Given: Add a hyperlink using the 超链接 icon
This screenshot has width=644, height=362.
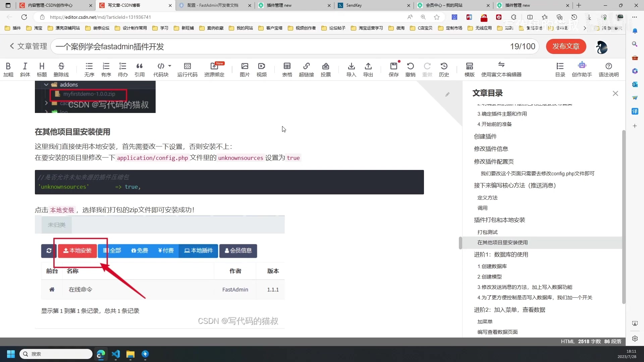Looking at the screenshot, I should (307, 69).
